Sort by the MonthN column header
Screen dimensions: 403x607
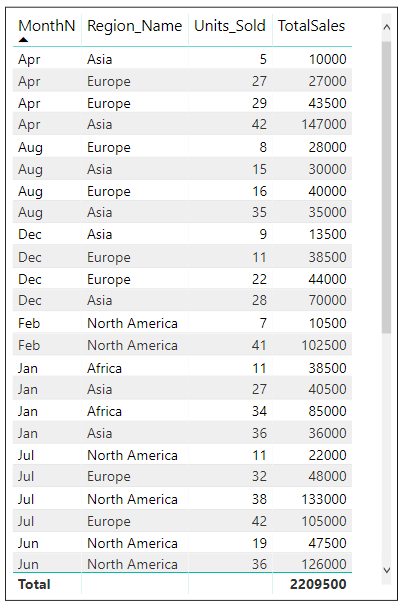point(46,26)
